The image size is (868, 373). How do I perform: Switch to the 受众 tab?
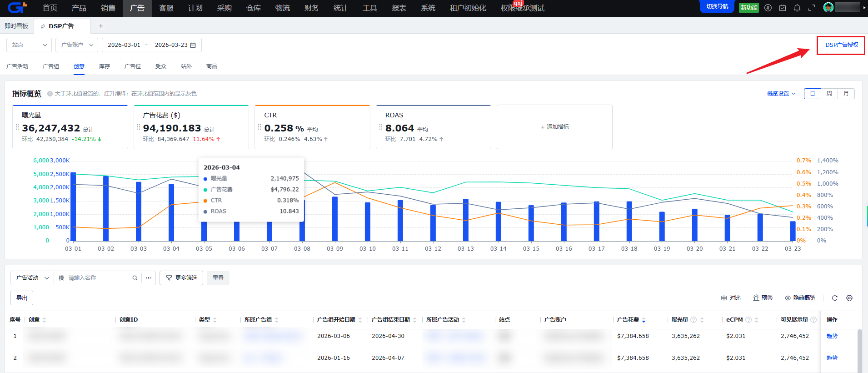pos(161,66)
